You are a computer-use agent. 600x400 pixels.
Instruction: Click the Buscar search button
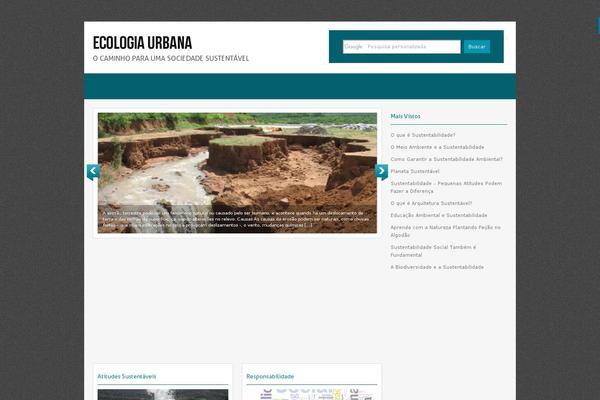coord(477,47)
